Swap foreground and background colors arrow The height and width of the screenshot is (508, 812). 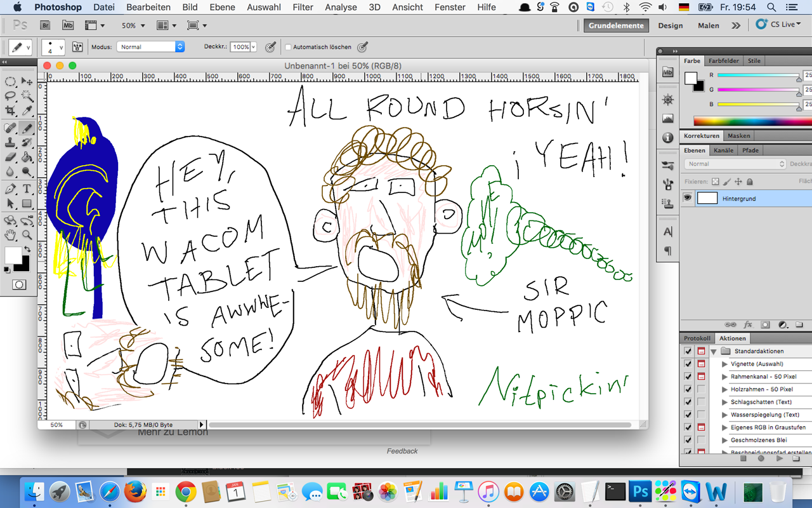coord(27,250)
